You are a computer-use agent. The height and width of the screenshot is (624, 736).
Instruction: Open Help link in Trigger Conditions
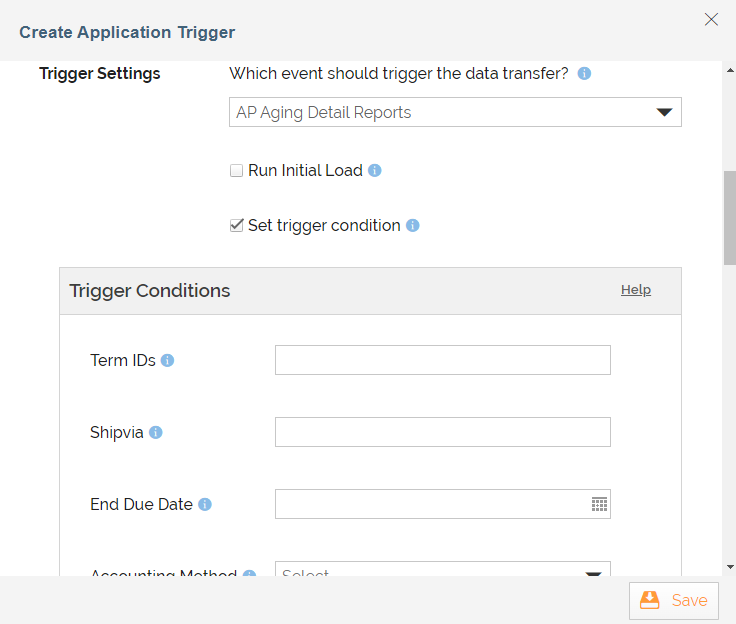point(636,290)
